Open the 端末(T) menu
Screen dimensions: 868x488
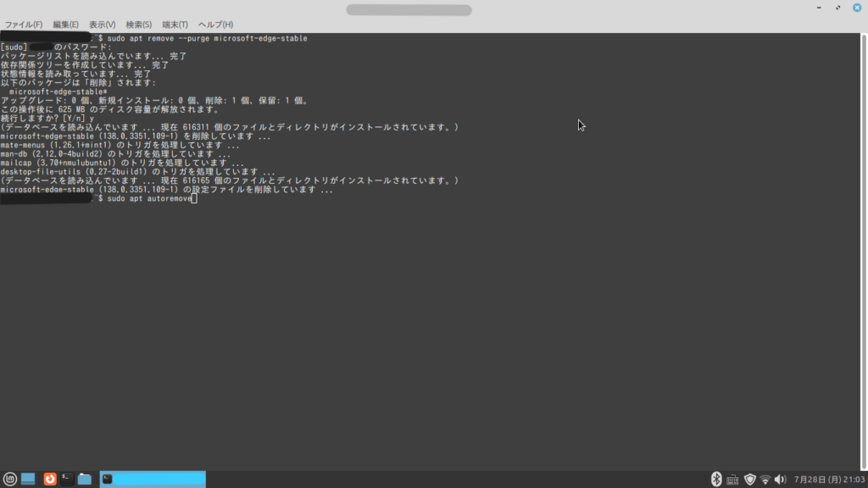point(175,25)
